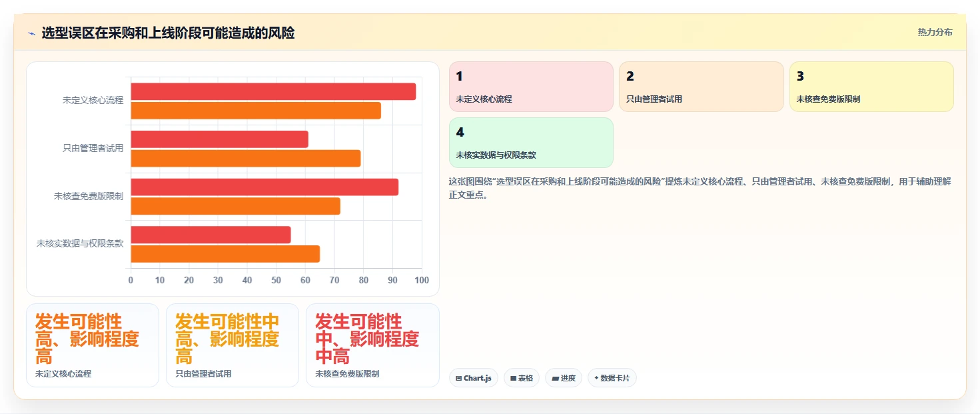
Task: Select the Chart.js tag
Action: (474, 378)
